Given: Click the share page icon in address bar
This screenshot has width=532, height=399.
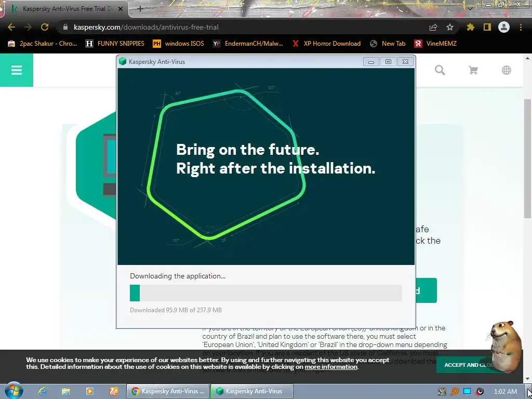Looking at the screenshot, I should 433,27.
